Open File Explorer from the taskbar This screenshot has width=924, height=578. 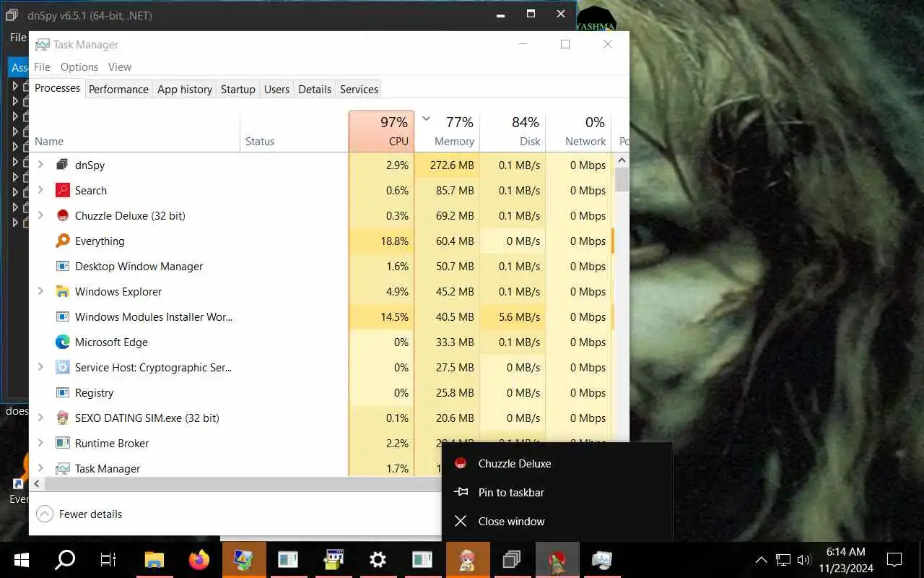[154, 560]
